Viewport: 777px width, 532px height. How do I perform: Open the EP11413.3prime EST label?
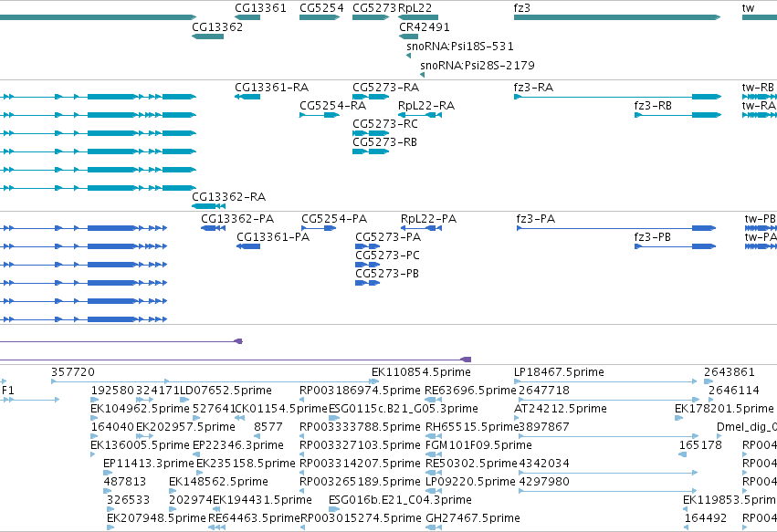click(149, 464)
